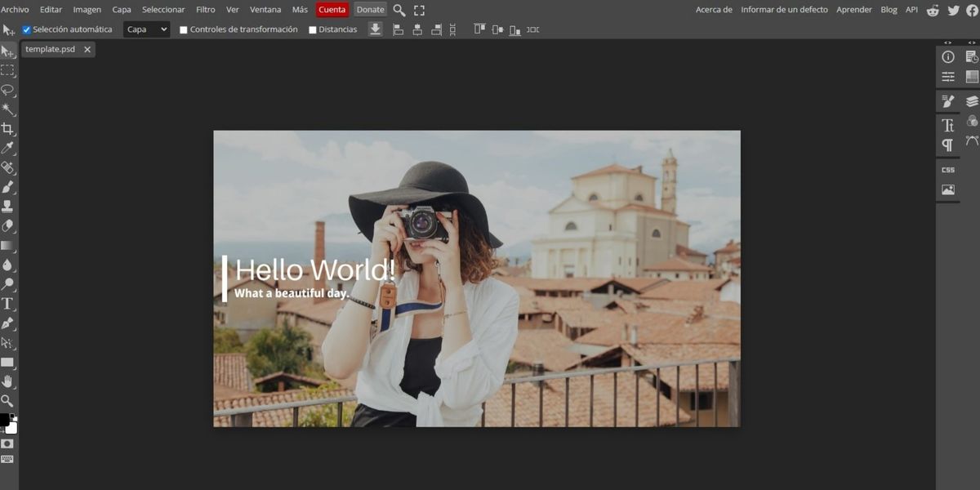Open the Filtro menu

click(204, 9)
